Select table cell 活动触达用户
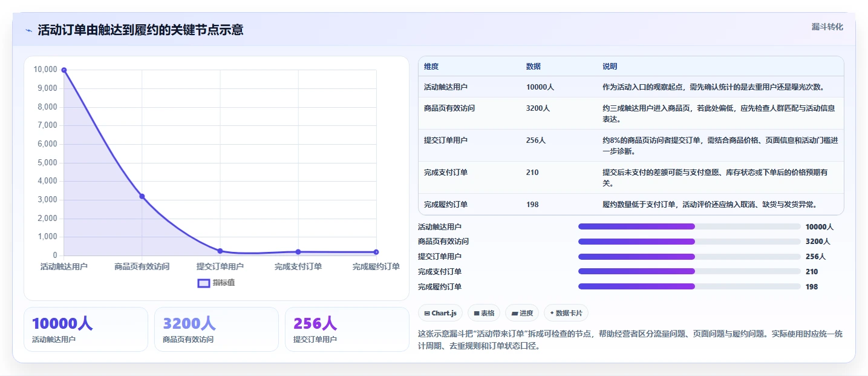The image size is (868, 376). [x=446, y=87]
